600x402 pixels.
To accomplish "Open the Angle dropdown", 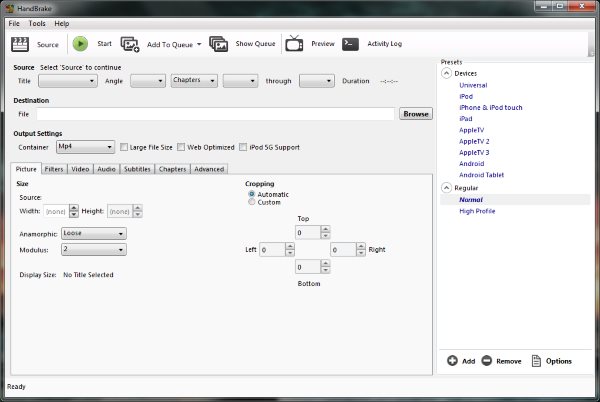I will tap(148, 81).
